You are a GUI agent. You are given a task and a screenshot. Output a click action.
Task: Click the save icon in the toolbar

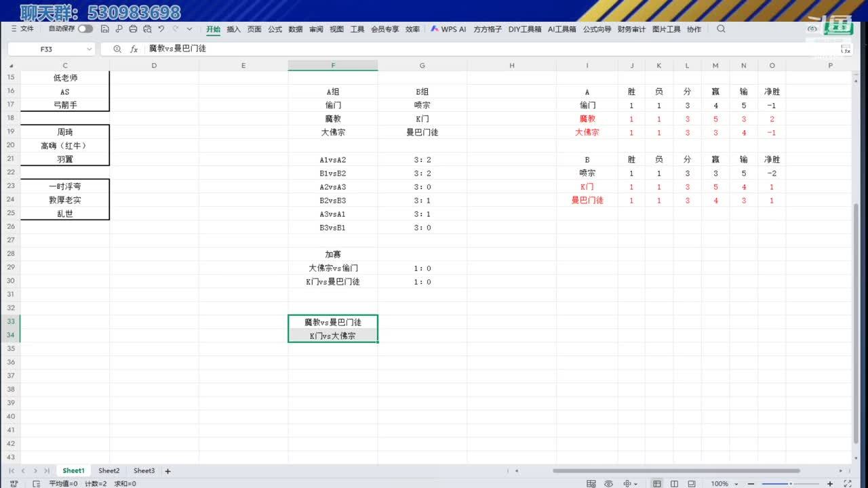[x=105, y=29]
